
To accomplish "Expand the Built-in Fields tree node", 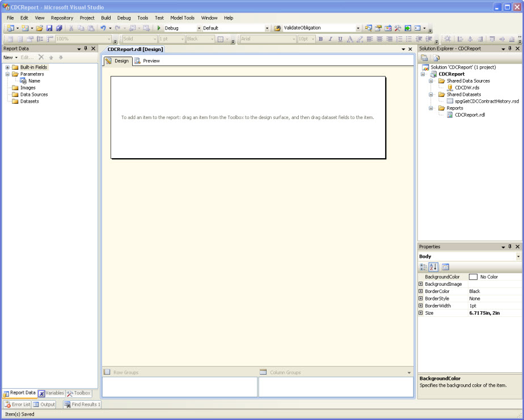I will [x=7, y=67].
